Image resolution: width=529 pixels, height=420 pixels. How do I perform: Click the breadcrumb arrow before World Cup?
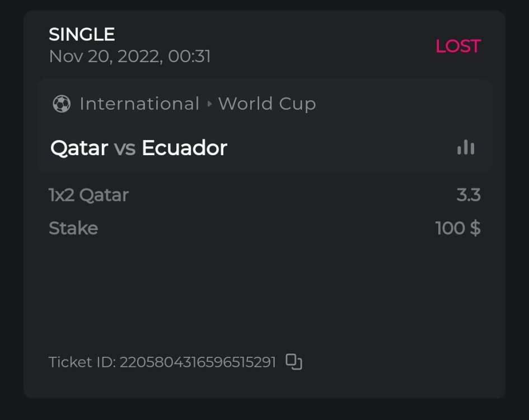(x=209, y=104)
